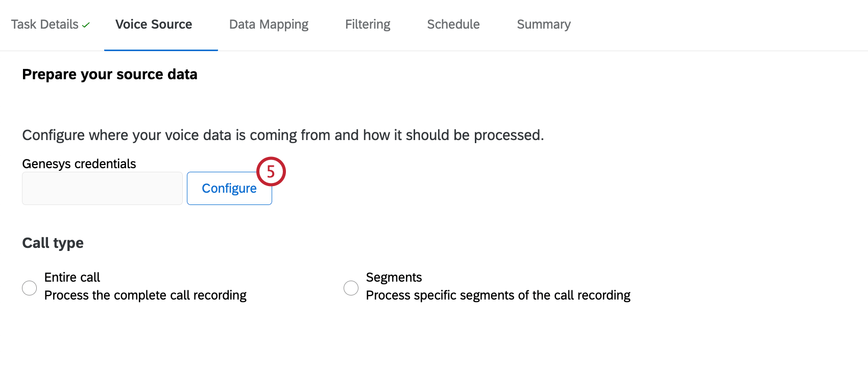Screen dimensions: 868x366
Task: Click the Prepare your source data heading
Action: point(109,74)
